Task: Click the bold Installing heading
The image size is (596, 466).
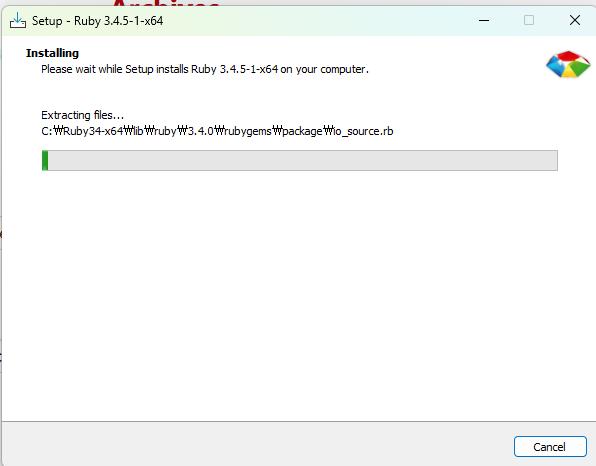Action: [52, 53]
